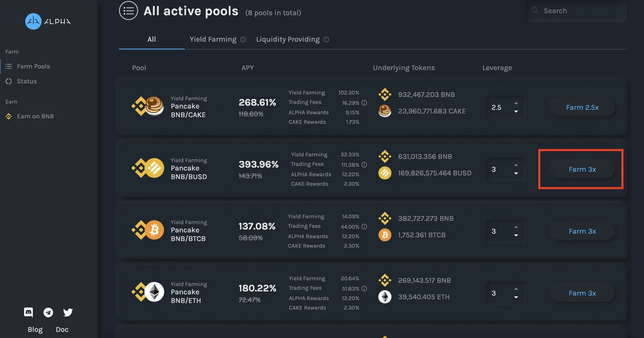The height and width of the screenshot is (338, 644).
Task: Click the Alpha logo
Action: tap(48, 21)
